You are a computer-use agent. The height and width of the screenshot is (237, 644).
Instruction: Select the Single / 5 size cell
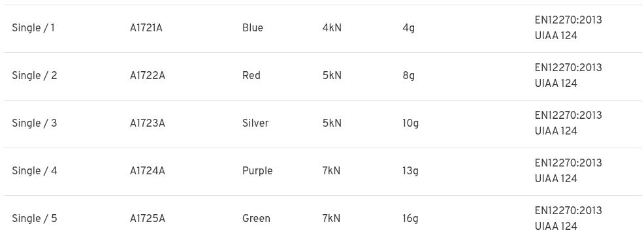pos(35,219)
